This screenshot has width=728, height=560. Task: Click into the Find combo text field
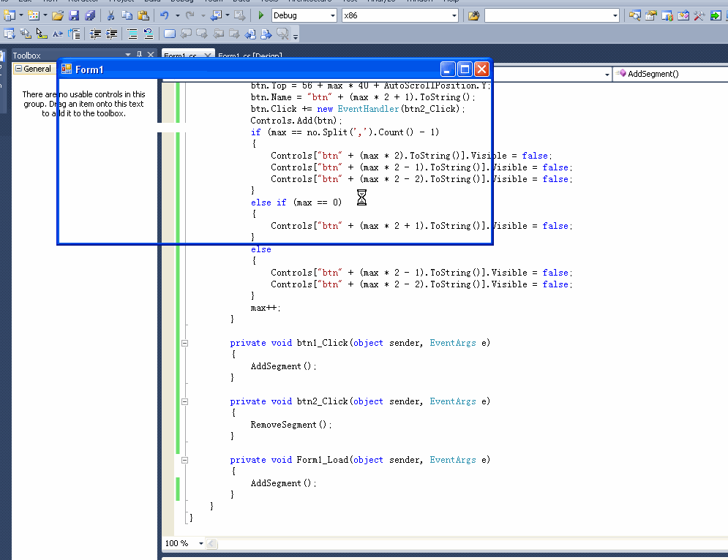(548, 15)
